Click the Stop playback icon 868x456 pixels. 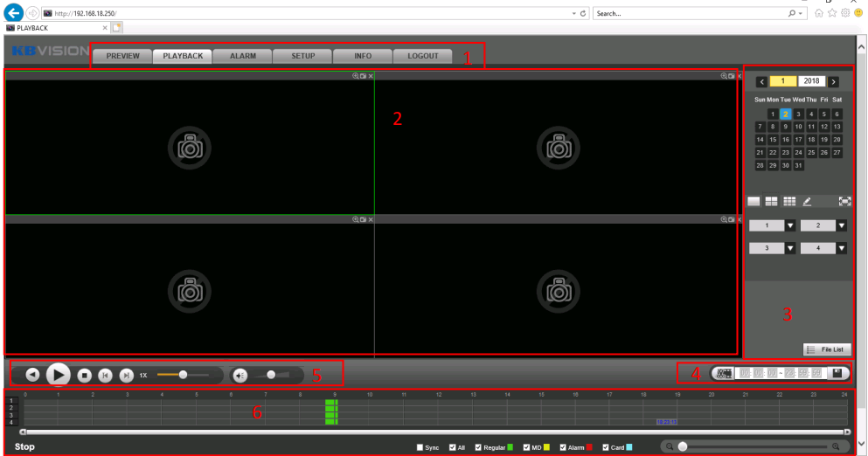coord(84,375)
